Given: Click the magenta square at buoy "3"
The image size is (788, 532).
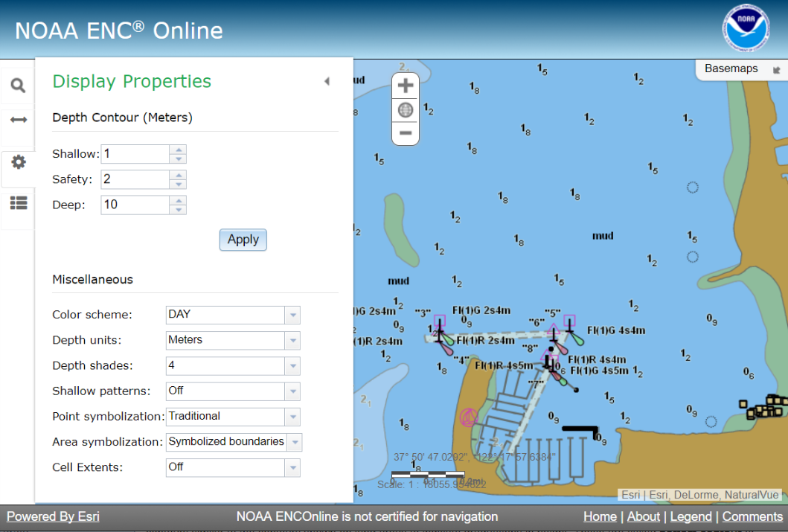Looking at the screenshot, I should 439,321.
